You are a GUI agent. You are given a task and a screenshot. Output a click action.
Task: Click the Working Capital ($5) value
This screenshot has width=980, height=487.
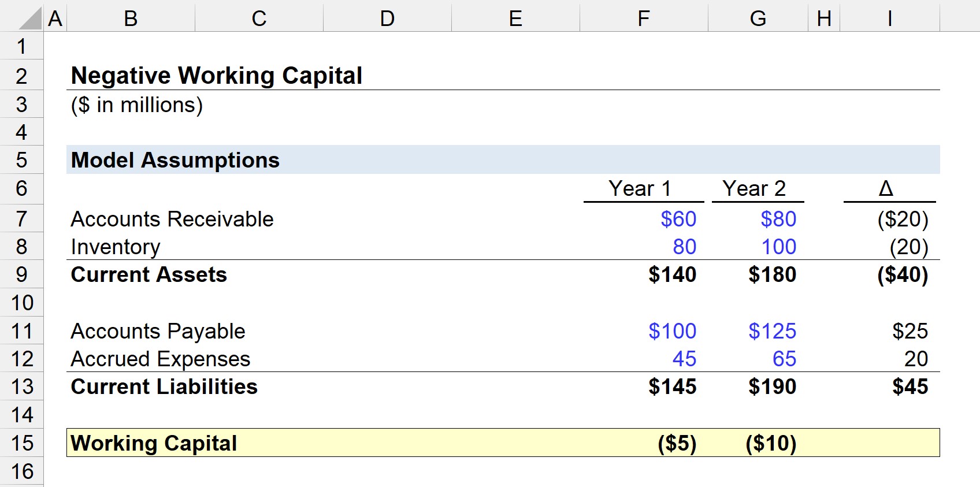tap(675, 443)
